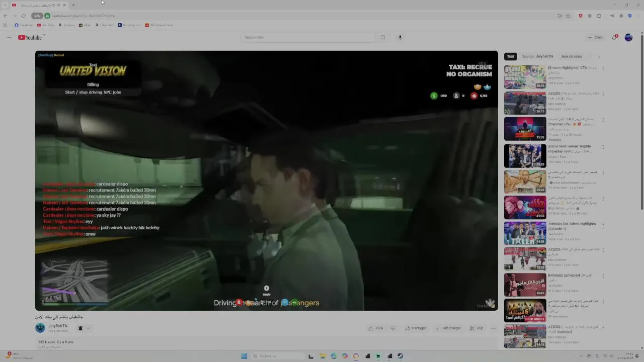Open the red adblock extension icon
This screenshot has width=644, height=362.
pyautogui.click(x=581, y=16)
